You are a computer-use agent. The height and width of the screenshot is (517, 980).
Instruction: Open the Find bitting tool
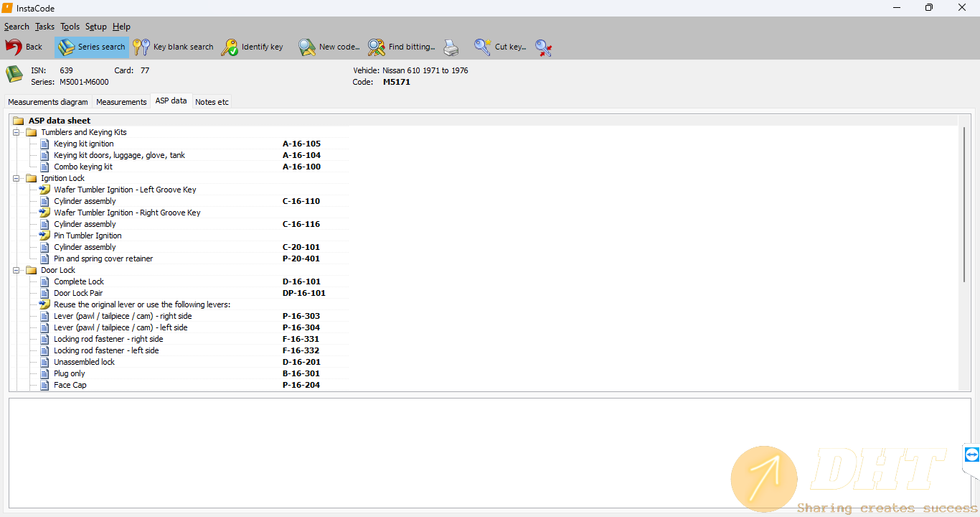pyautogui.click(x=402, y=47)
